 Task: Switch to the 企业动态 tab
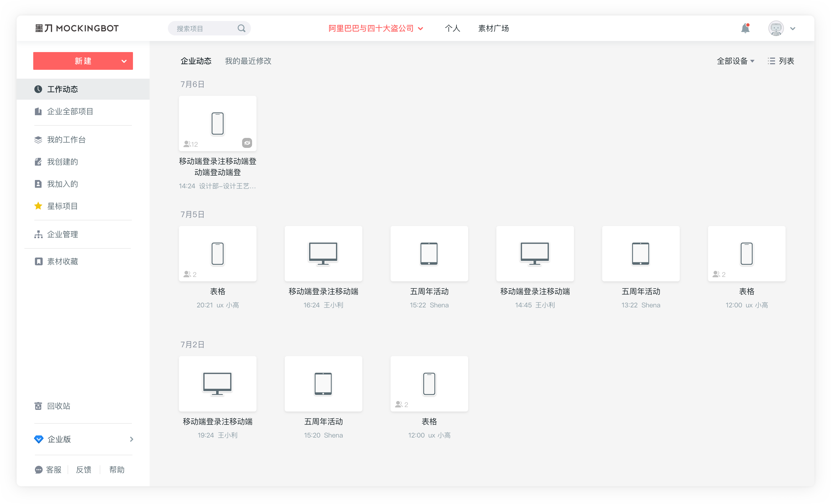click(x=196, y=61)
